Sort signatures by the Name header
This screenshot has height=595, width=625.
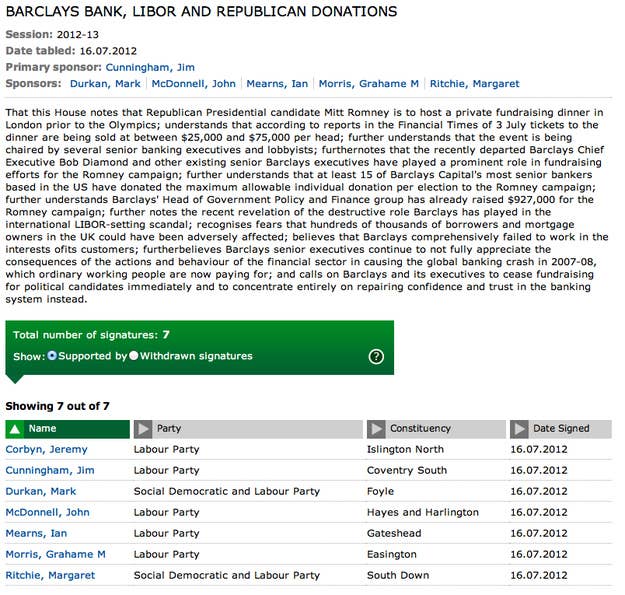pos(43,429)
